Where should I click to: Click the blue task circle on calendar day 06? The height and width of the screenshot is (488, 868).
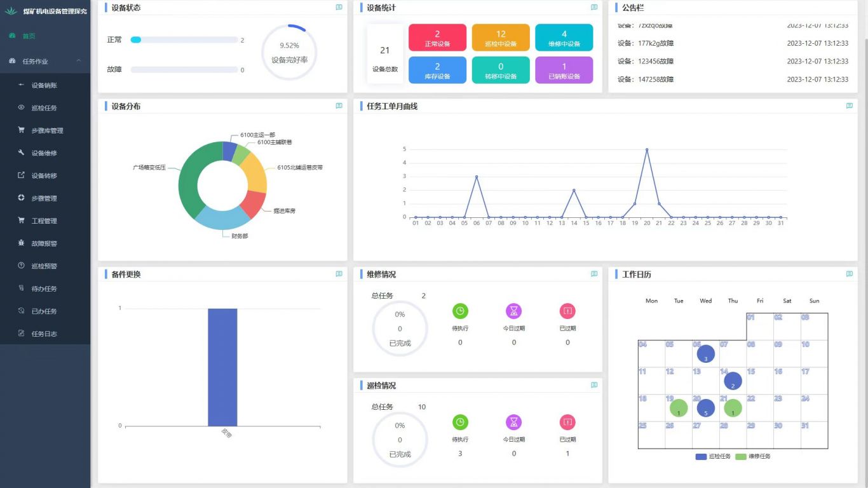pos(706,354)
